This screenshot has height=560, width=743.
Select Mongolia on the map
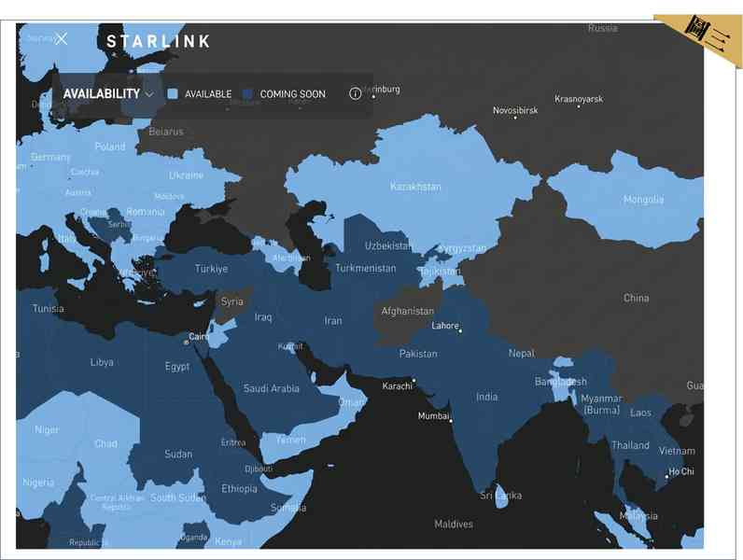(643, 200)
